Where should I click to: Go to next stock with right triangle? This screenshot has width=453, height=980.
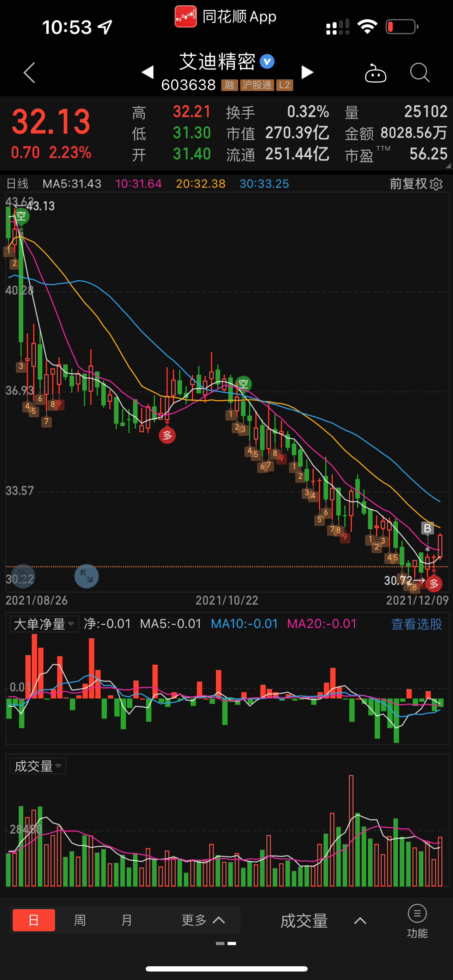click(307, 72)
